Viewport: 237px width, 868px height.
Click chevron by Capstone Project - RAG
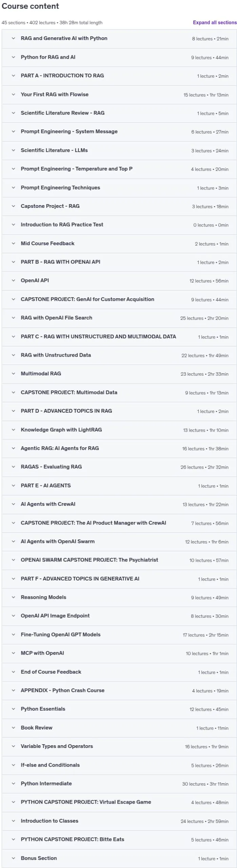(x=13, y=206)
